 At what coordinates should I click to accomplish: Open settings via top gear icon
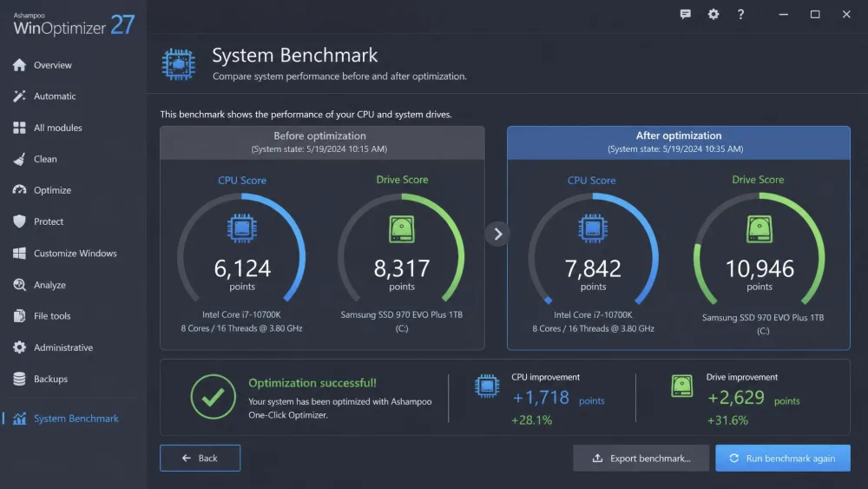click(713, 15)
